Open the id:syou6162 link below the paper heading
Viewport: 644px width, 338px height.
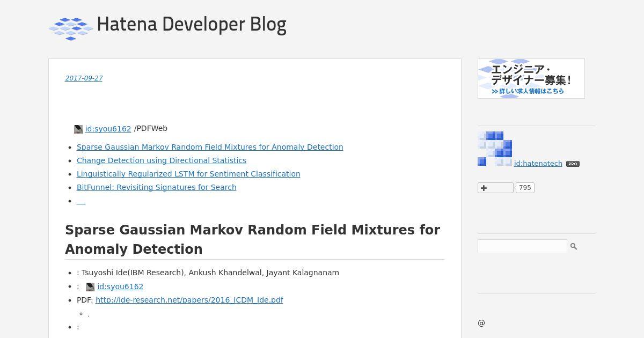click(x=120, y=286)
